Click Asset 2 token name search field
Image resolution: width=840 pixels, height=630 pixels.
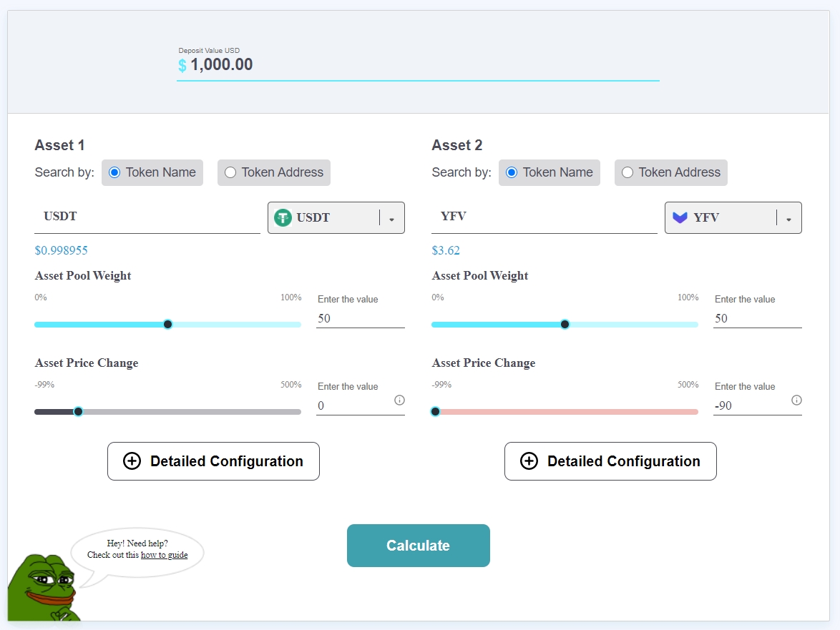tap(544, 217)
